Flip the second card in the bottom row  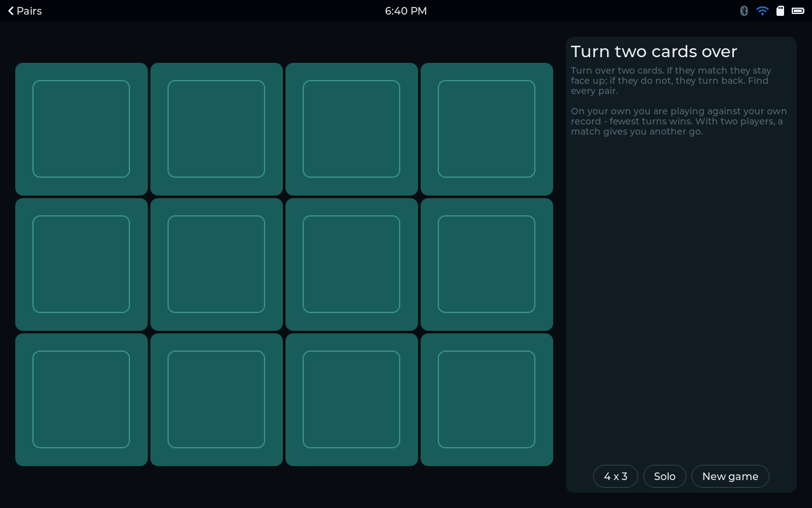coord(216,399)
